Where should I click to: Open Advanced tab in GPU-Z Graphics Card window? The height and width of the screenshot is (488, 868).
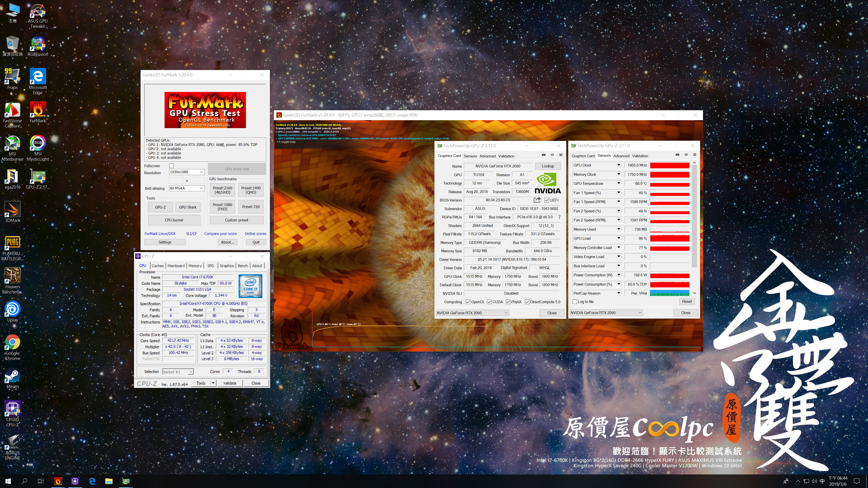tap(488, 156)
